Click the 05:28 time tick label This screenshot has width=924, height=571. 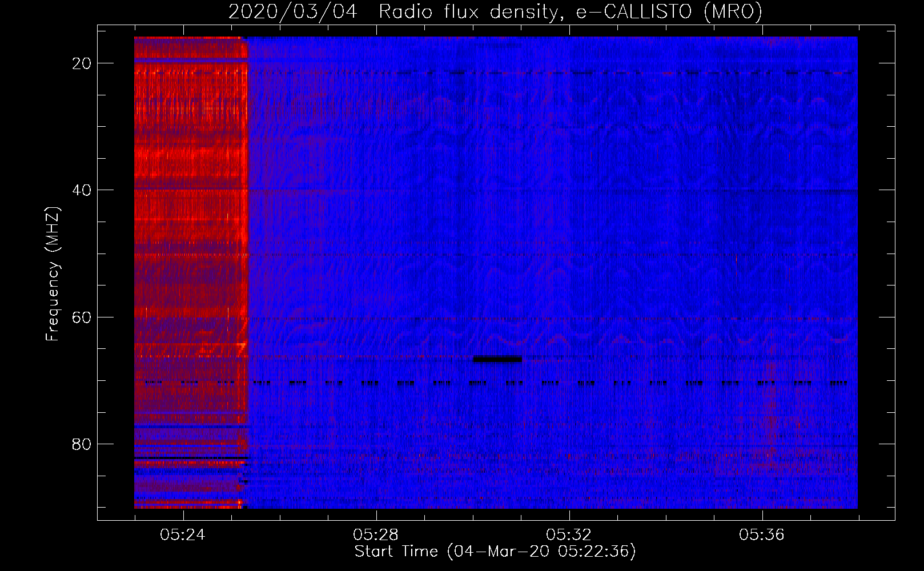tap(376, 535)
